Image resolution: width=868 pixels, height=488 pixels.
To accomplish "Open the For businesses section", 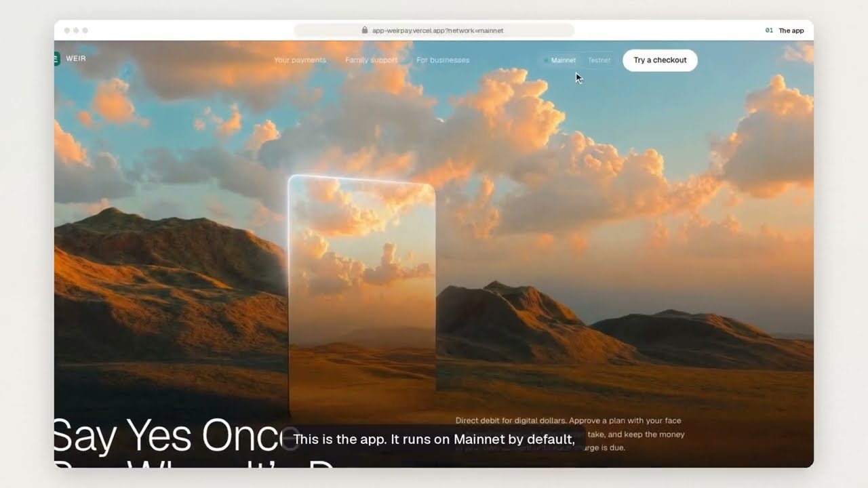I will tap(443, 60).
